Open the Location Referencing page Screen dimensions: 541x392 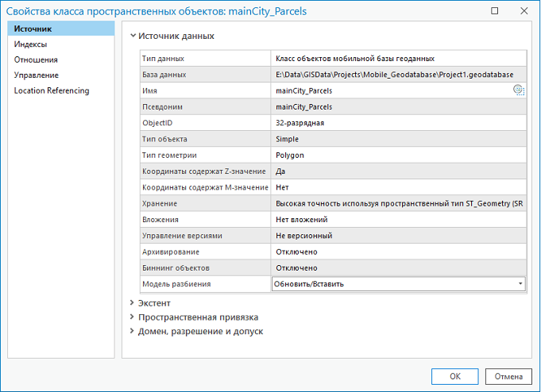click(x=51, y=90)
